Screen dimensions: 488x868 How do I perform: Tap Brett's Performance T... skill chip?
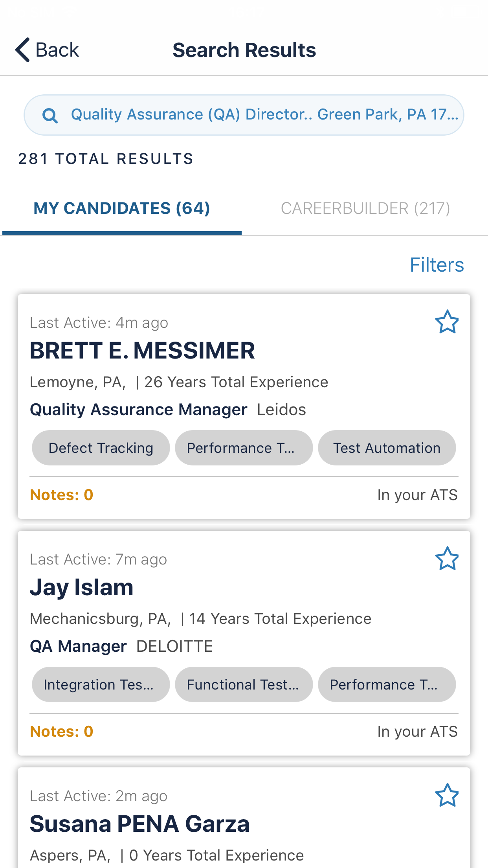(244, 448)
